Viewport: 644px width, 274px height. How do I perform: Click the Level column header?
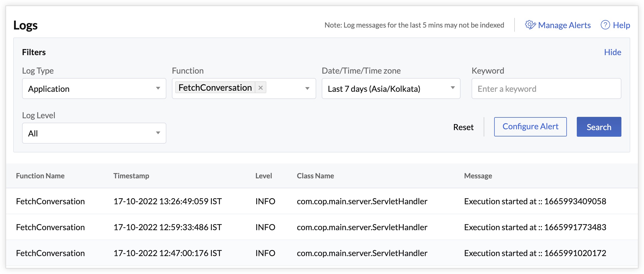tap(263, 176)
